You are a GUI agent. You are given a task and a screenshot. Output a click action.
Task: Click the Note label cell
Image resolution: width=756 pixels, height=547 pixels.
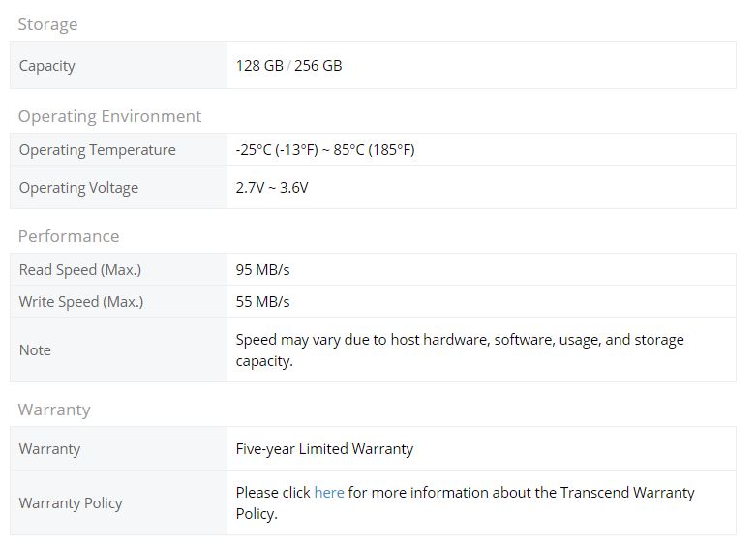[x=119, y=349]
